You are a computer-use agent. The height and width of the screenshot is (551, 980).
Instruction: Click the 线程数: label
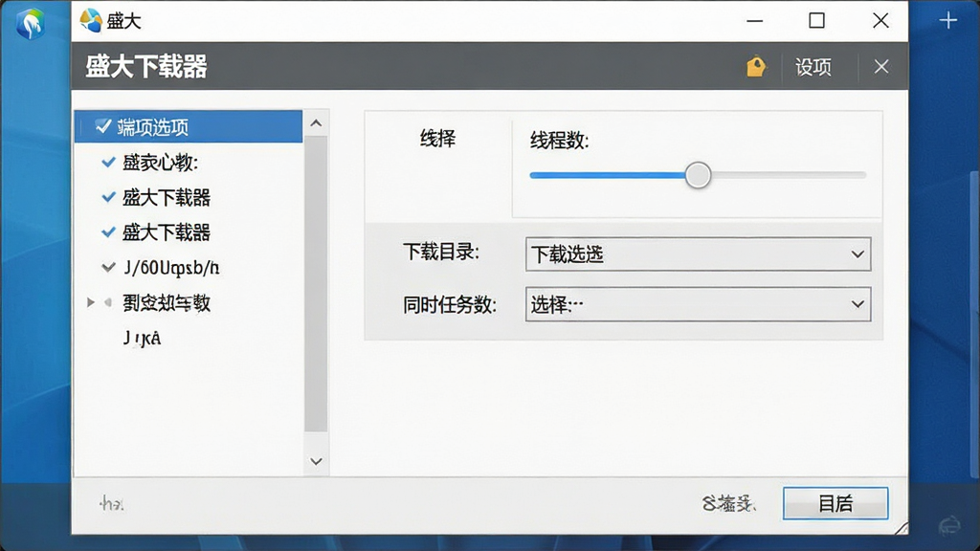click(x=559, y=141)
